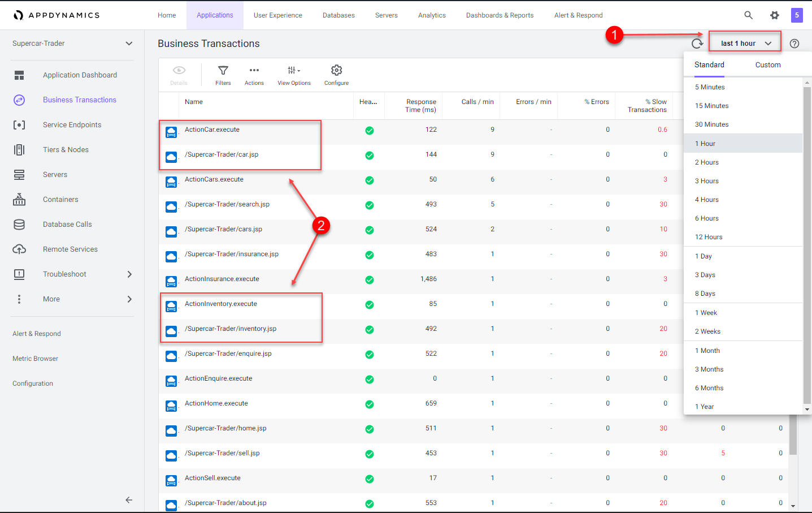Click the ActionCar.execute transaction type icon

pyautogui.click(x=171, y=132)
